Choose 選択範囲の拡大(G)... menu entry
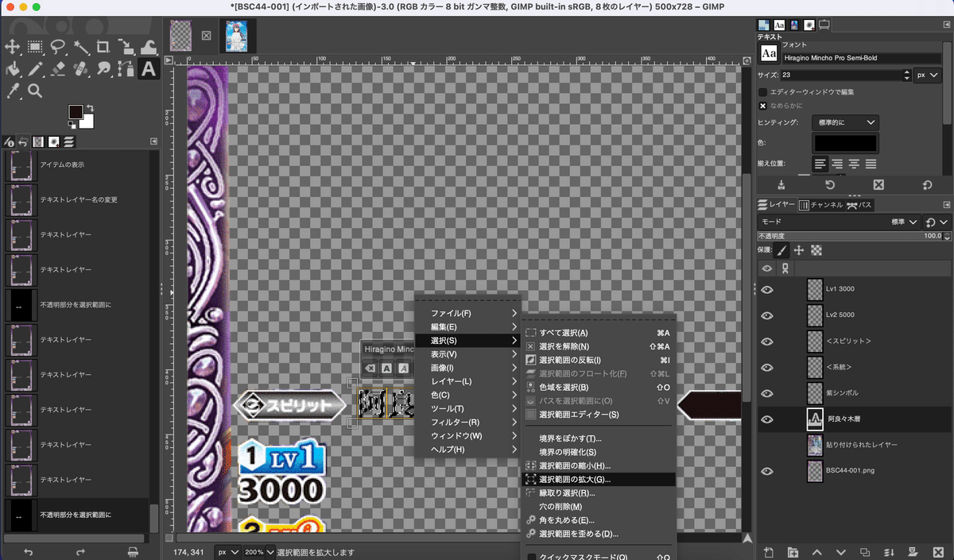Viewport: 954px width, 560px height. (598, 480)
